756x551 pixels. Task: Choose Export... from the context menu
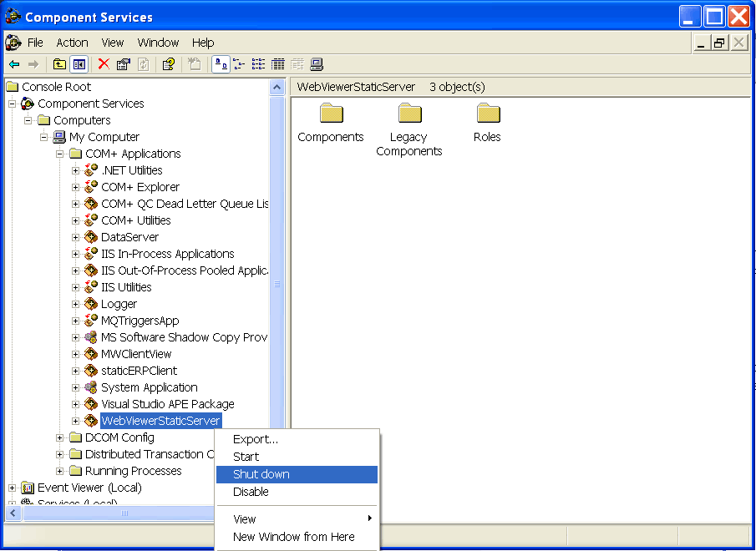coord(297,439)
